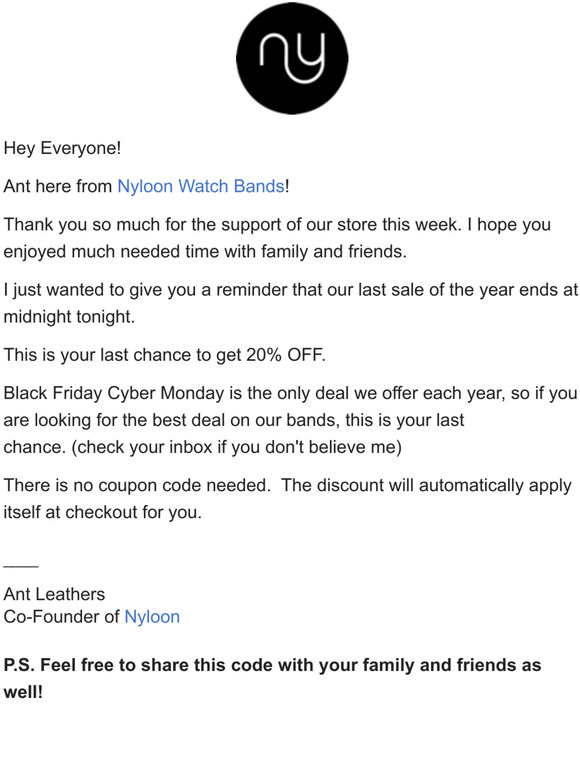Click the 'Co-Founder of' text
580x774 pixels.
62,617
